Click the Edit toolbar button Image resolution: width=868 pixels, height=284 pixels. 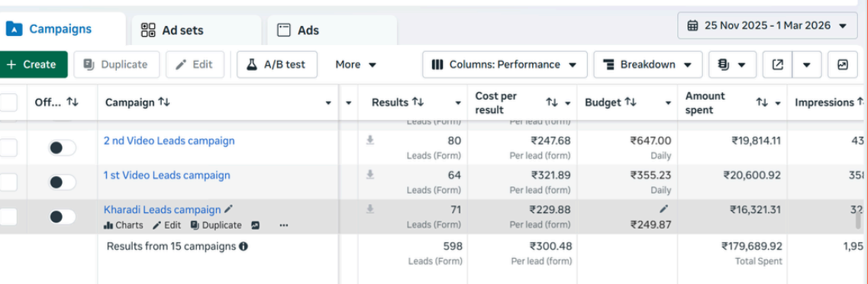click(195, 65)
